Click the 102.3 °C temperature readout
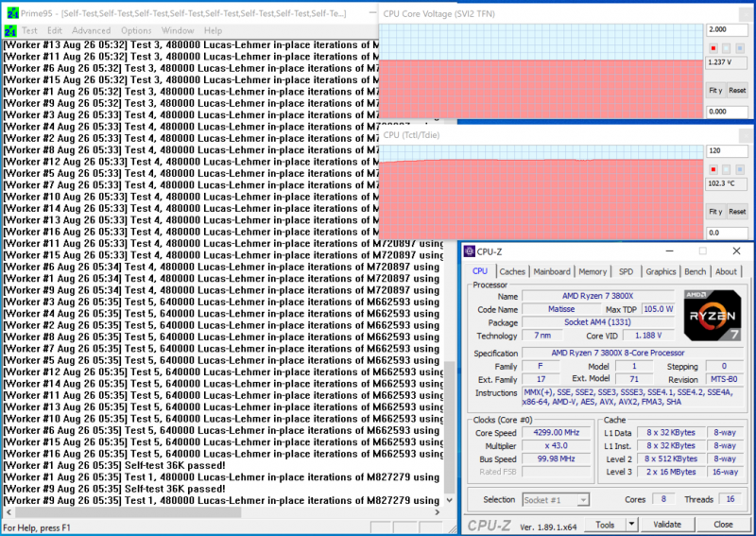The width and height of the screenshot is (756, 536). [727, 183]
